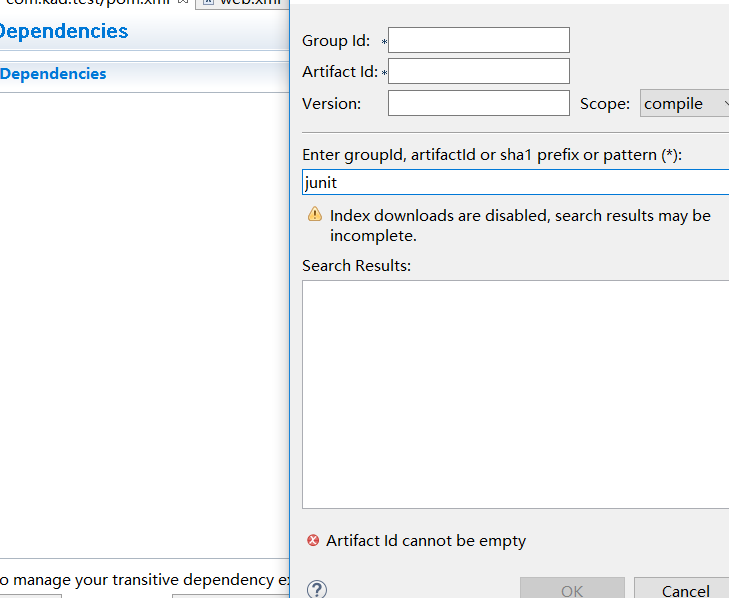
Task: Click the 'Search Results:' label
Action: tap(357, 266)
